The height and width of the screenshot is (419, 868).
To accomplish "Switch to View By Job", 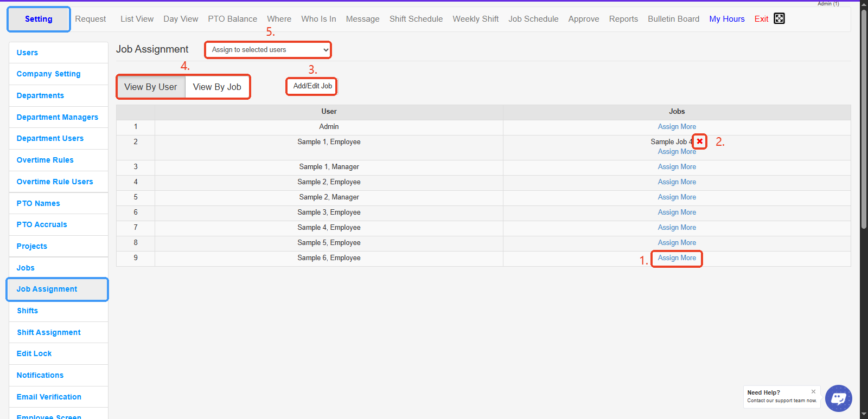I will [x=217, y=87].
